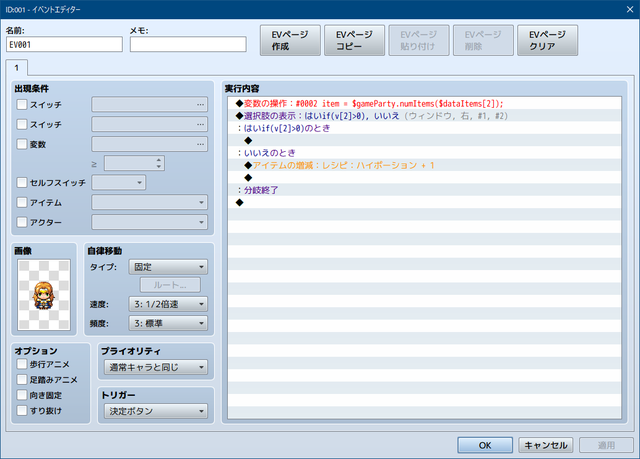The height and width of the screenshot is (459, 640).
Task: Toggle the アイテム condition checkbox
Action: click(22, 202)
